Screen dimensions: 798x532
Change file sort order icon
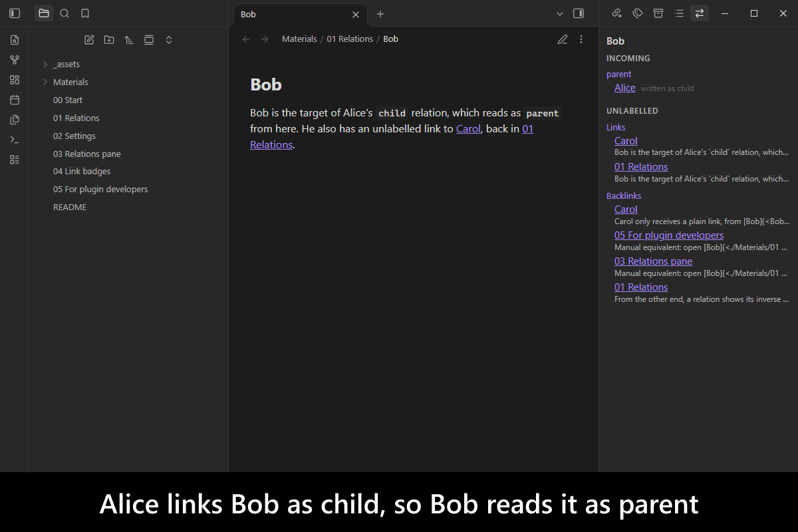[129, 40]
